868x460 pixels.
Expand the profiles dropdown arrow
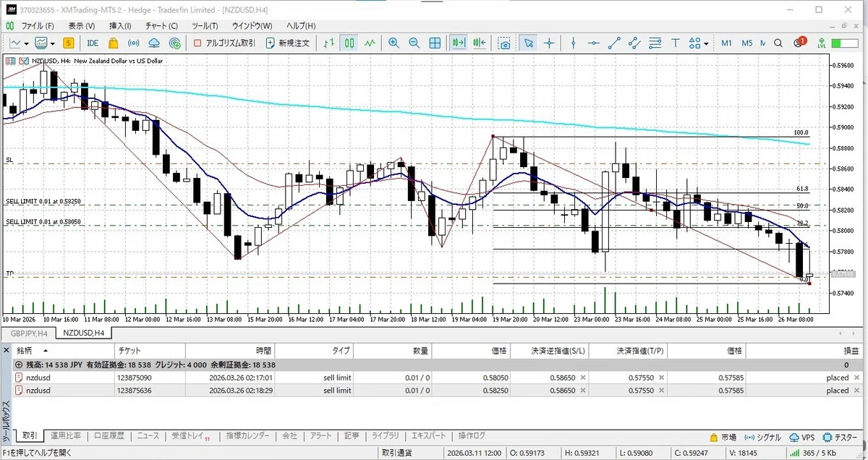tap(53, 43)
